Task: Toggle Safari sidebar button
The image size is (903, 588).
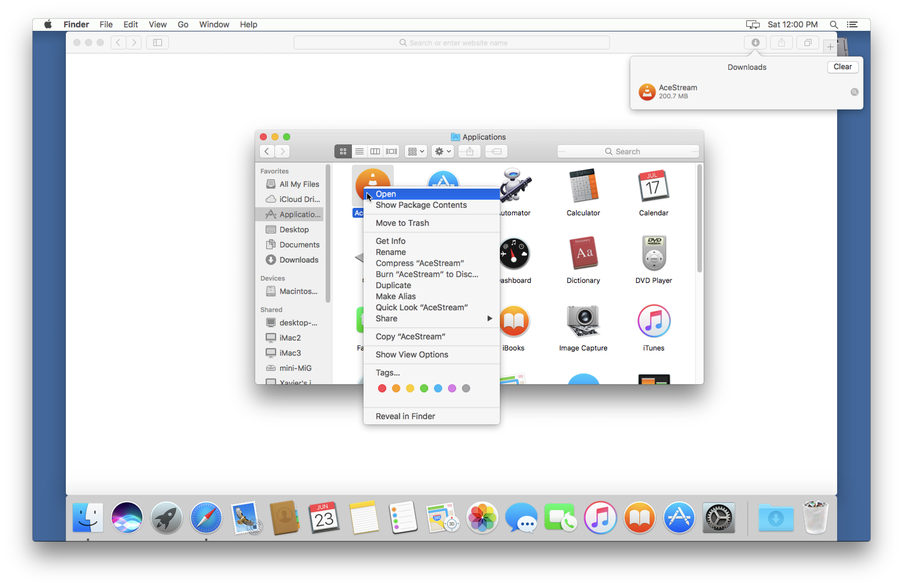Action: tap(158, 42)
